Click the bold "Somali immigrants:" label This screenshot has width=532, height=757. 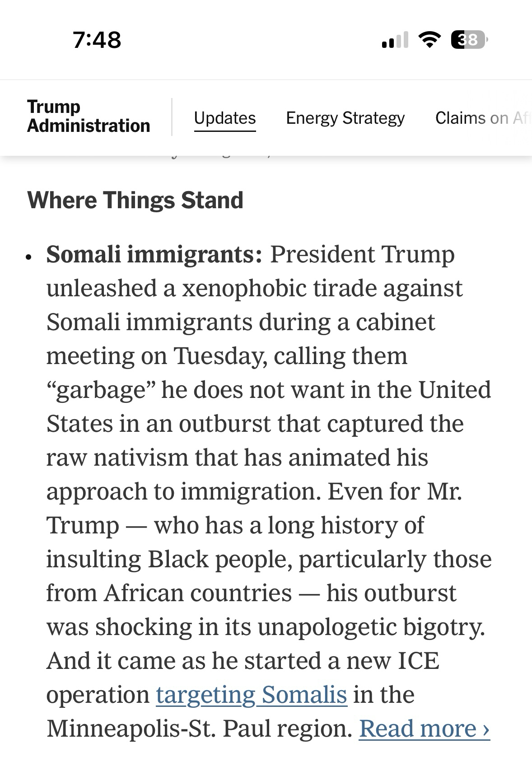[154, 254]
